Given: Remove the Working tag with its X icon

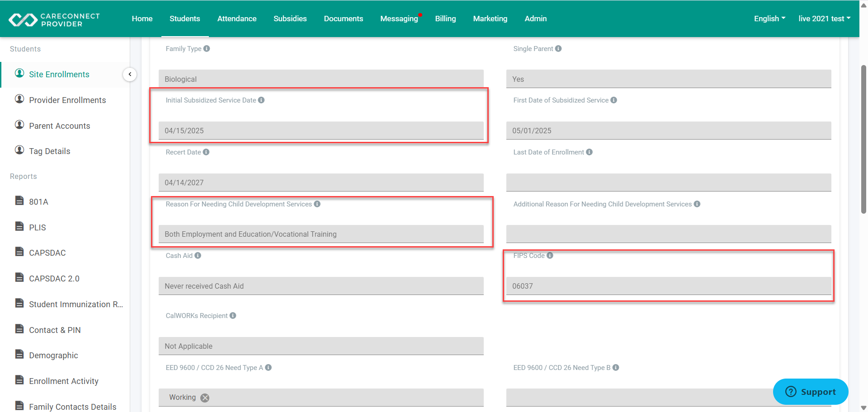Looking at the screenshot, I should click(205, 398).
